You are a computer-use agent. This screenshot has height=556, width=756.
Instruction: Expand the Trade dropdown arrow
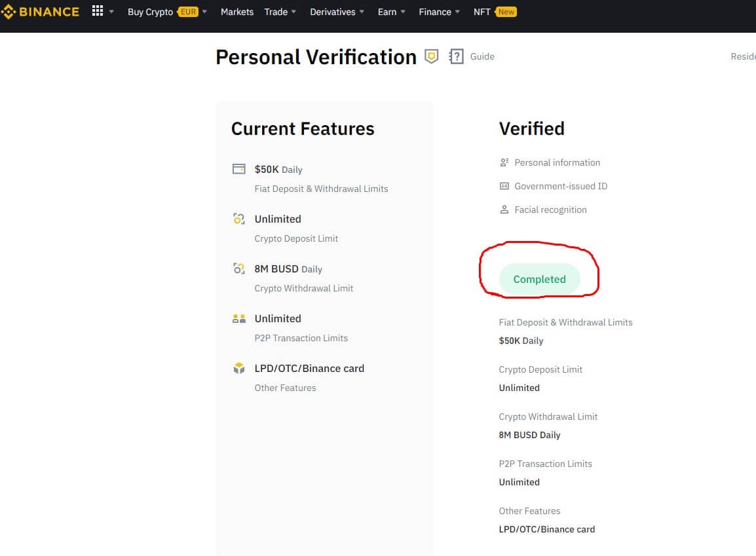click(x=293, y=12)
